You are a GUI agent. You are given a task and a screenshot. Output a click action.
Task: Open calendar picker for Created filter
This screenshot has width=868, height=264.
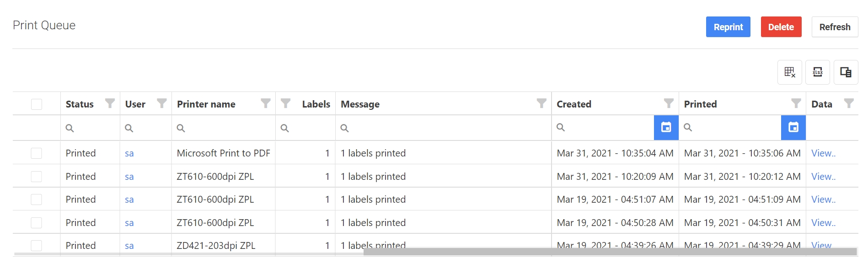click(666, 128)
